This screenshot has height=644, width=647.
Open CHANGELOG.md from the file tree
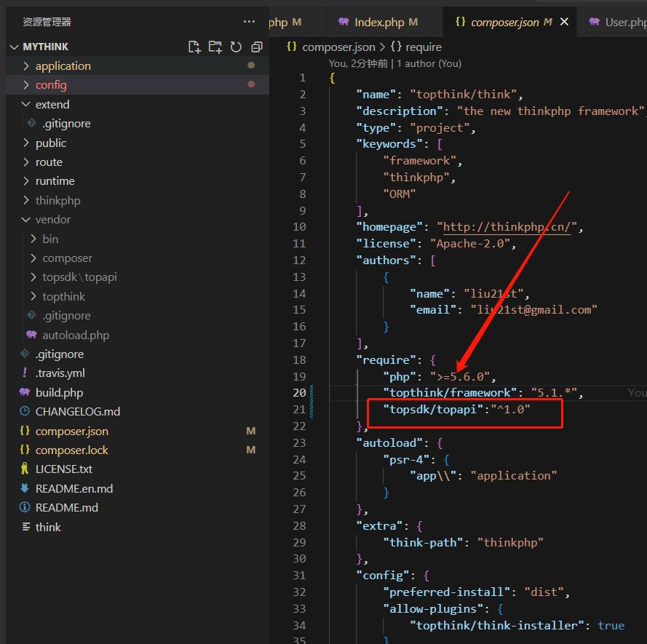(x=77, y=411)
